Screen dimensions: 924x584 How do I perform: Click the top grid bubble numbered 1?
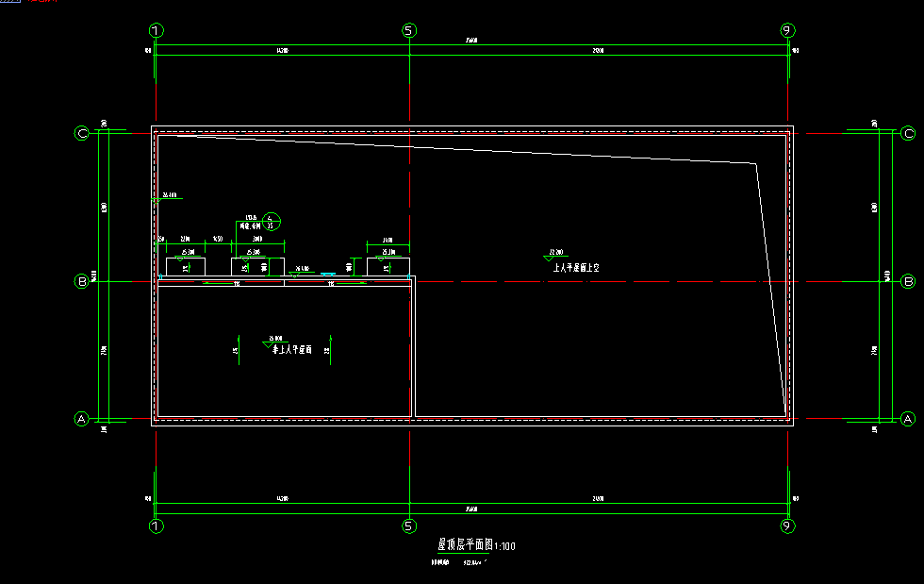pos(156,30)
